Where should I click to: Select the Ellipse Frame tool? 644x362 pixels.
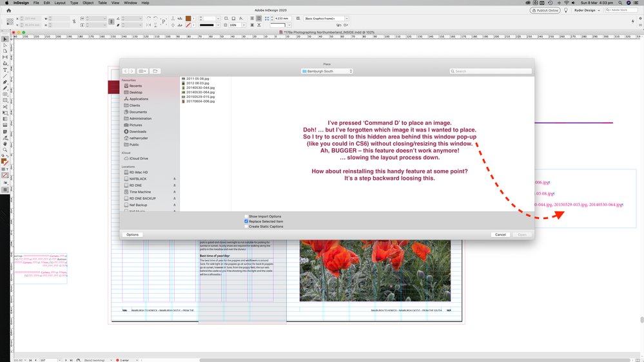[x=5, y=95]
